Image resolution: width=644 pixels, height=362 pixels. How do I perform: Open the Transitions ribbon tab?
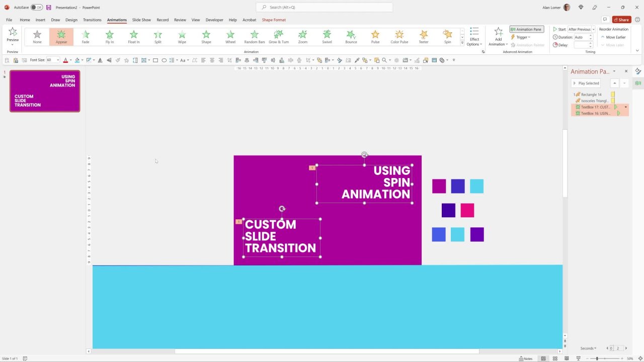[x=92, y=20]
